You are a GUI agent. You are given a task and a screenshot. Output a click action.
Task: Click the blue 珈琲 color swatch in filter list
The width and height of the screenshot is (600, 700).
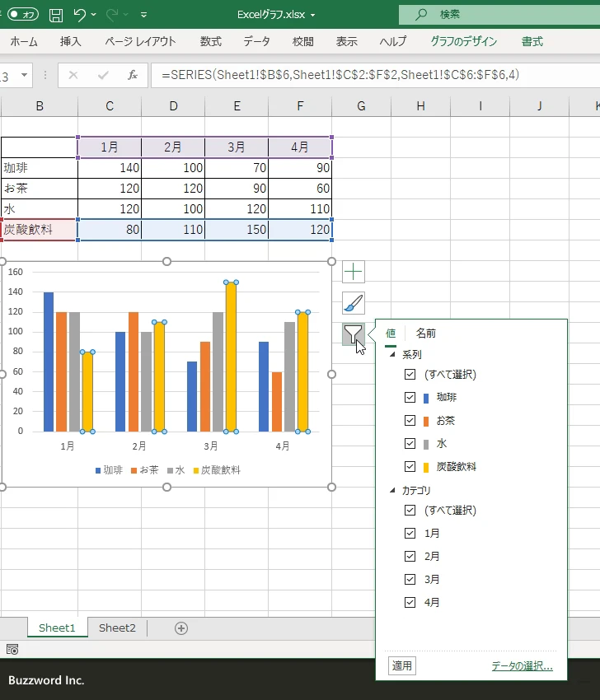(x=426, y=399)
